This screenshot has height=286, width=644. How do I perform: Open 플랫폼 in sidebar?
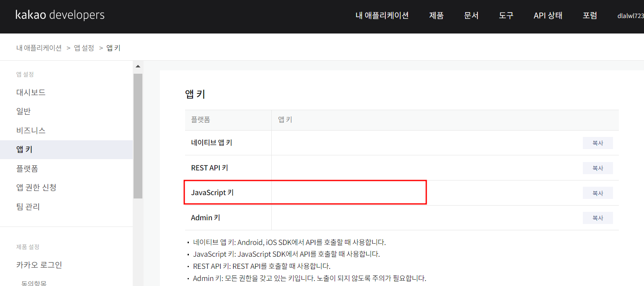coord(27,168)
